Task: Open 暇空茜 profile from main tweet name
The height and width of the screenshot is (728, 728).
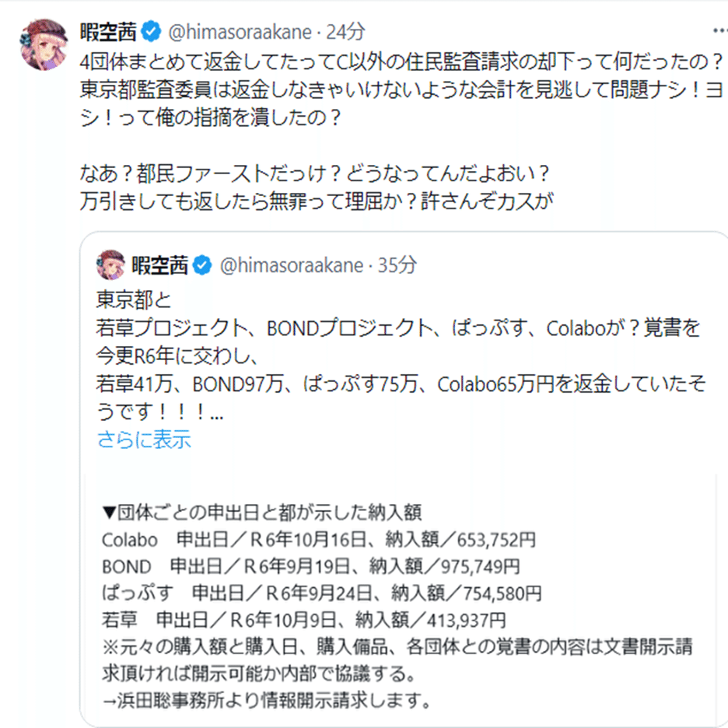Action: [109, 32]
